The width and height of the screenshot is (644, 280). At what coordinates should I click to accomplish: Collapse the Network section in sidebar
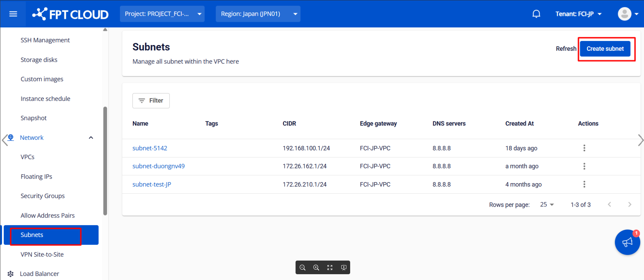(91, 138)
